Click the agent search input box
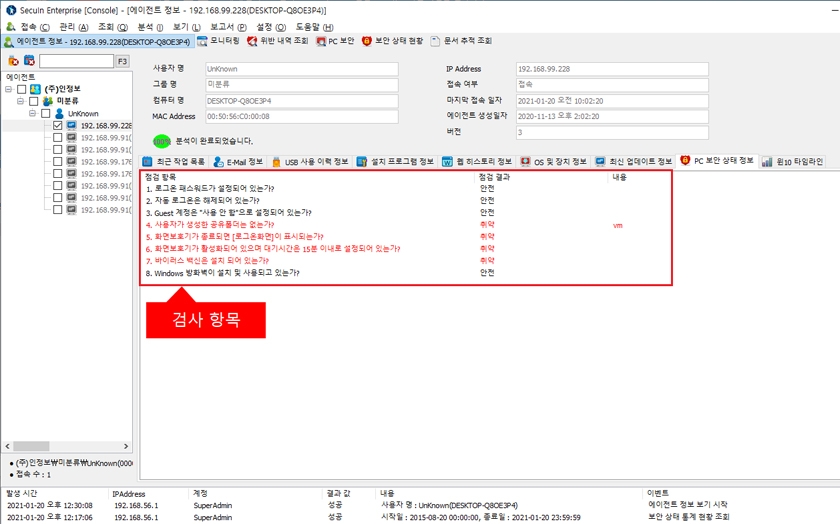 coord(76,61)
